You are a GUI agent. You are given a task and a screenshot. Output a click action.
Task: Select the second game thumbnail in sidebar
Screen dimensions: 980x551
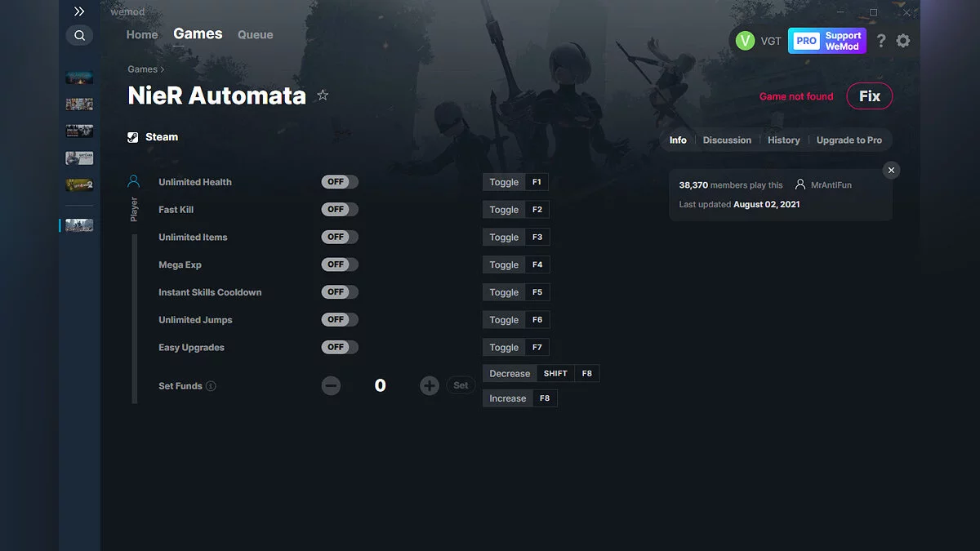[x=79, y=104]
